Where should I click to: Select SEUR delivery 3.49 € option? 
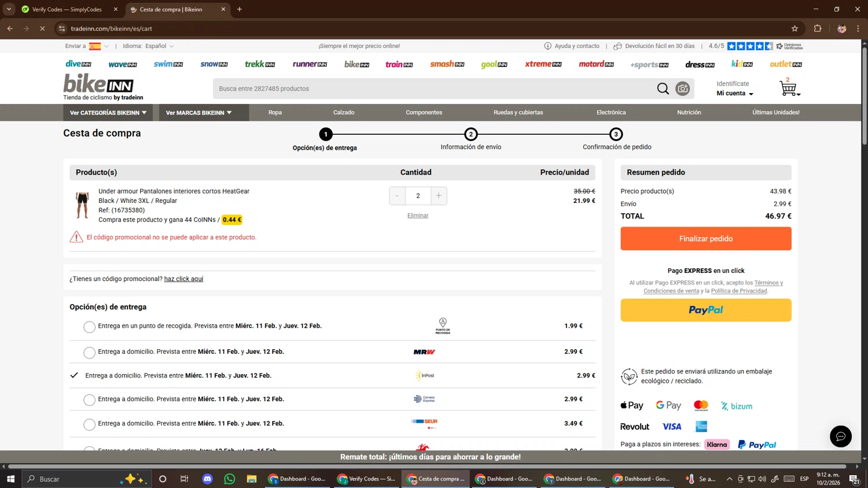tap(89, 424)
